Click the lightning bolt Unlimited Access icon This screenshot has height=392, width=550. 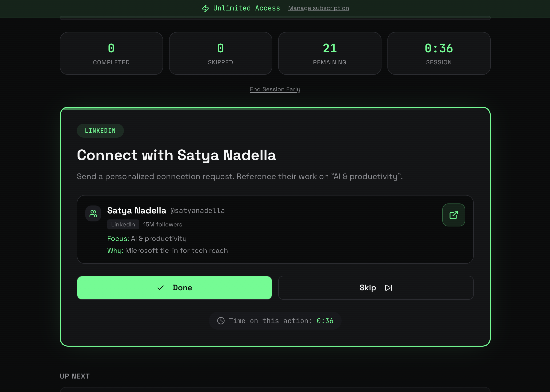point(205,8)
